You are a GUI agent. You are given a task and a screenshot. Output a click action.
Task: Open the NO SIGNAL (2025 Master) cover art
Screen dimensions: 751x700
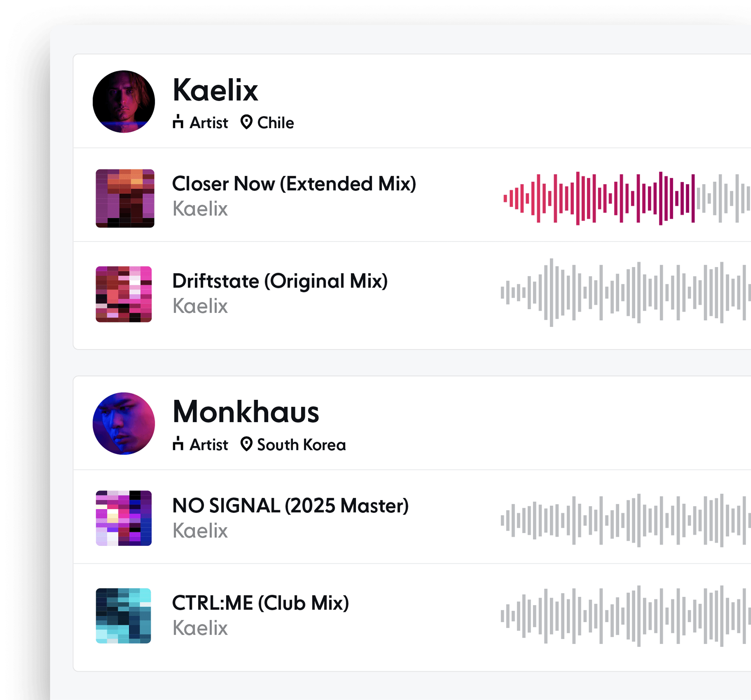coord(124,518)
